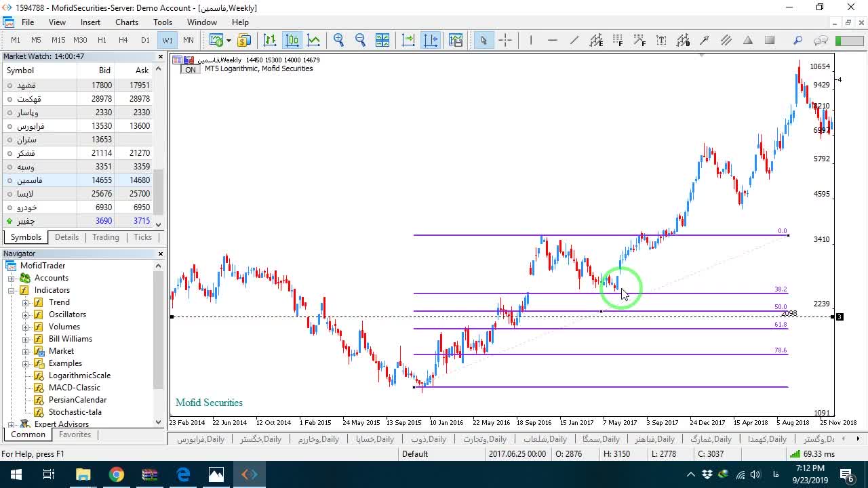Viewport: 868px width, 488px height.
Task: Open Google Chrome from the taskbar
Action: tap(117, 474)
